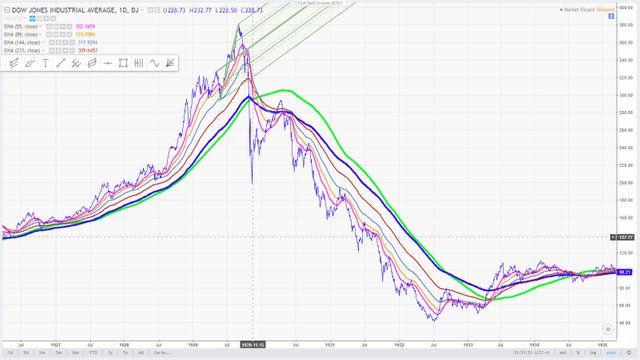Toggle 'auto' scale mode

[x=611, y=353]
